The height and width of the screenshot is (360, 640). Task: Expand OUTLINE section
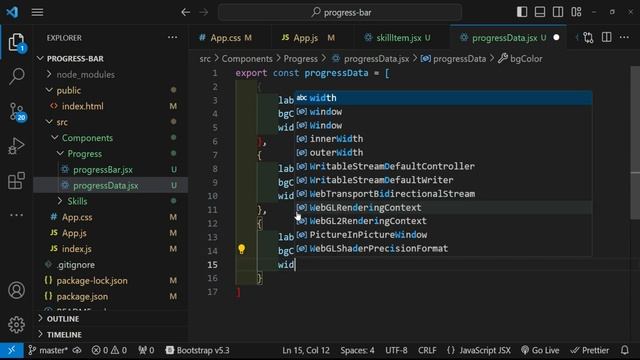pyautogui.click(x=63, y=319)
